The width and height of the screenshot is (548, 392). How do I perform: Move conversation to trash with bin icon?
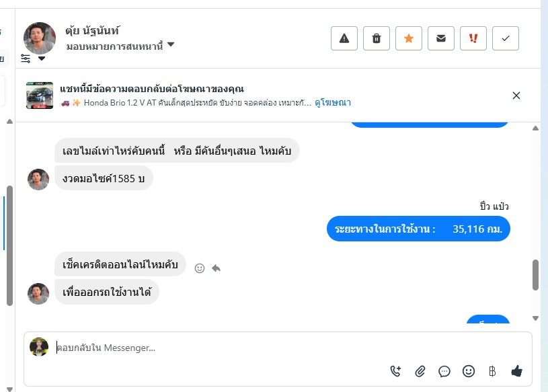click(x=377, y=38)
